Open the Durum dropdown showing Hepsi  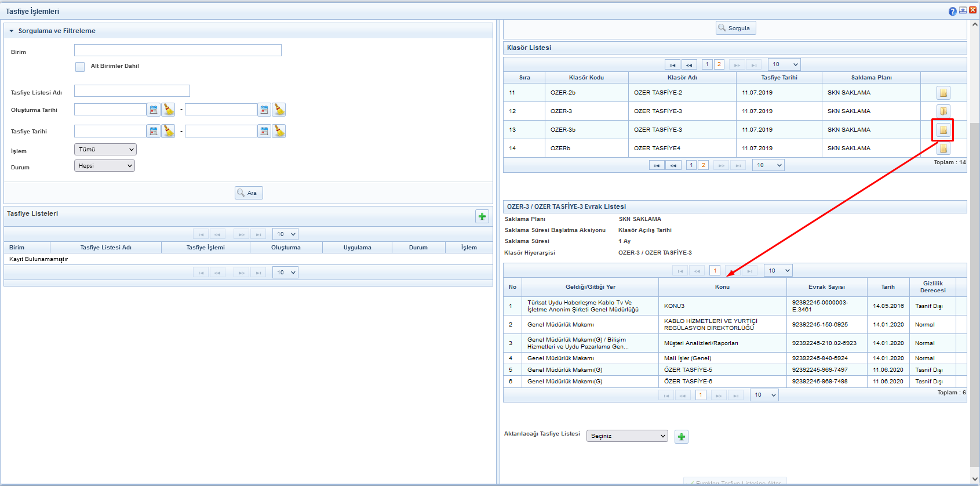click(105, 166)
